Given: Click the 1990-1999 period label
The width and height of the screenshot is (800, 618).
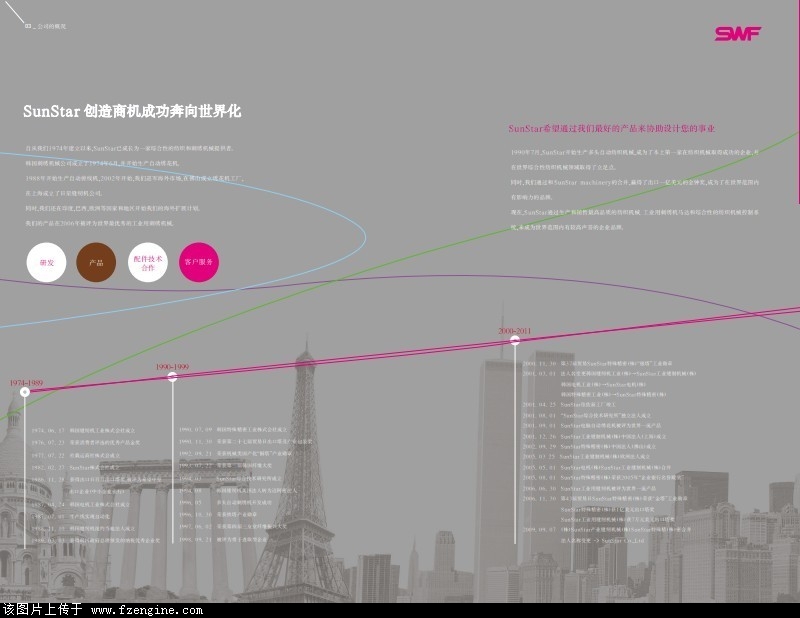Looking at the screenshot, I should click(x=172, y=367).
